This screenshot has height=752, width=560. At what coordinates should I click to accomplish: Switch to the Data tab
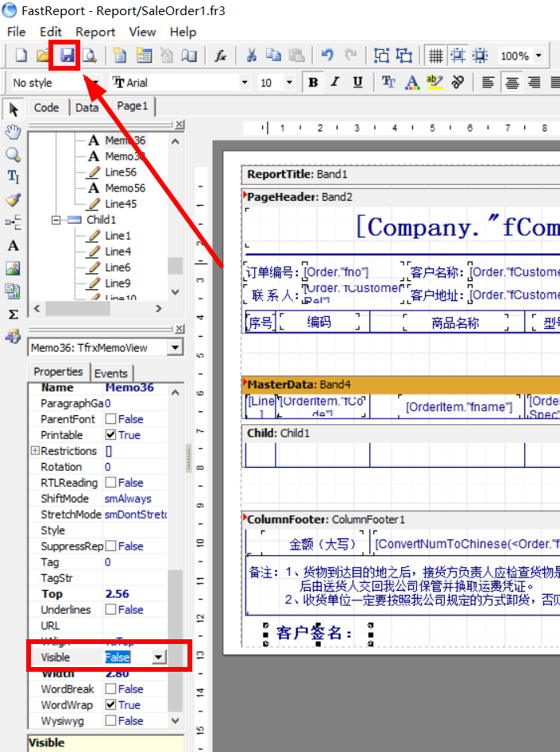pyautogui.click(x=87, y=107)
